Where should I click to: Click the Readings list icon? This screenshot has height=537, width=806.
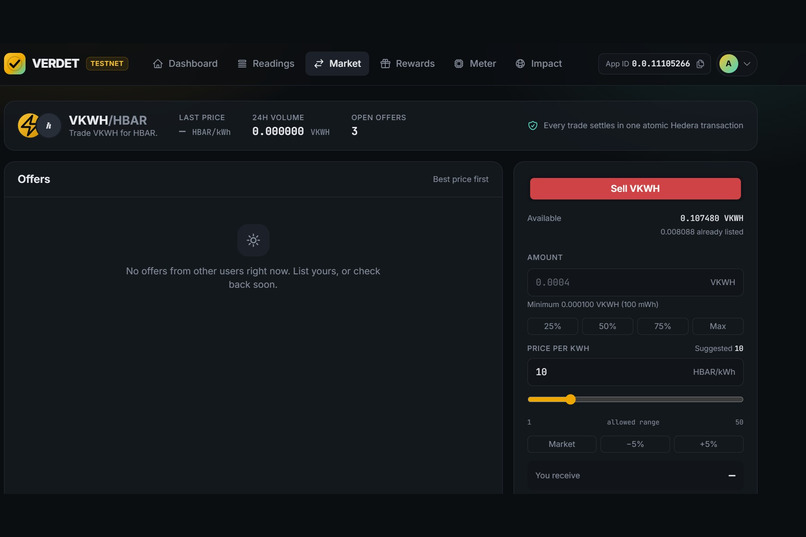click(242, 64)
